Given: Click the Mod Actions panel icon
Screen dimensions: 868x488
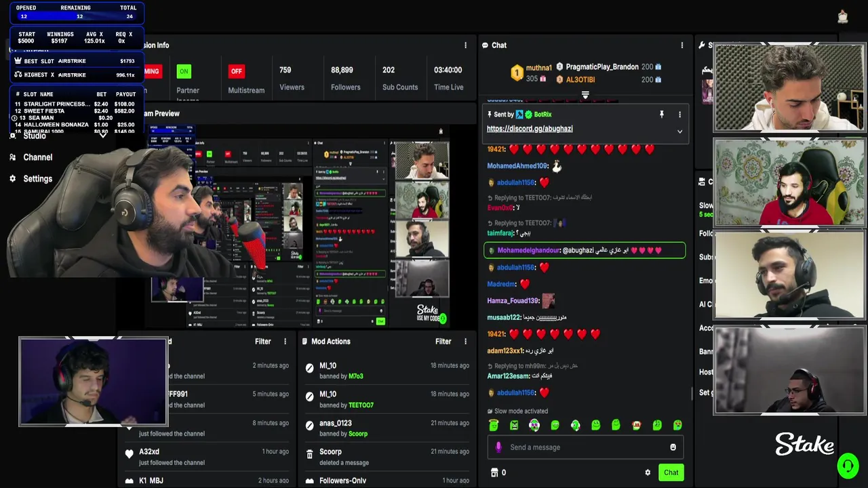Looking at the screenshot, I should tap(304, 342).
